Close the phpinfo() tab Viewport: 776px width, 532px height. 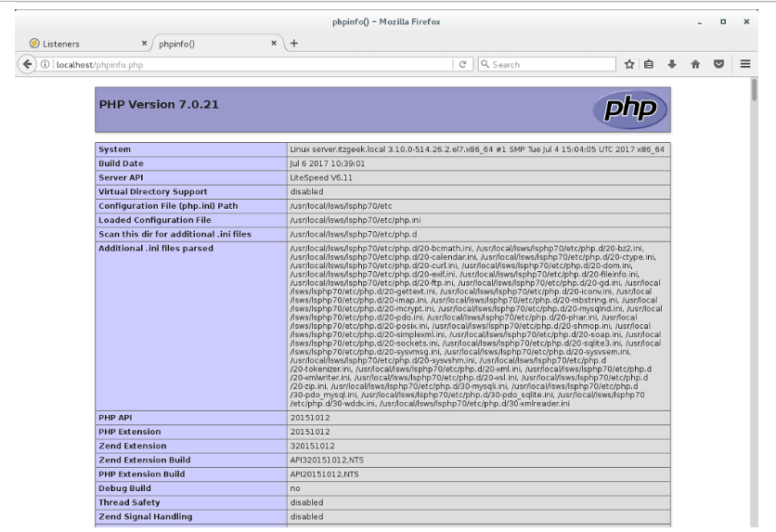coord(274,43)
